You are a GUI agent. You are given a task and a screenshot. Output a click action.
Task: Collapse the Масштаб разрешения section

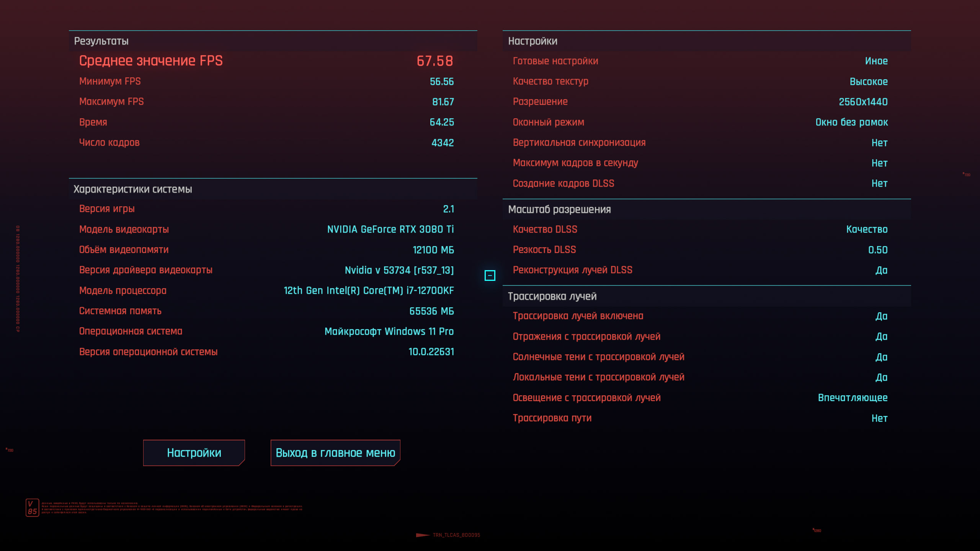tap(559, 209)
